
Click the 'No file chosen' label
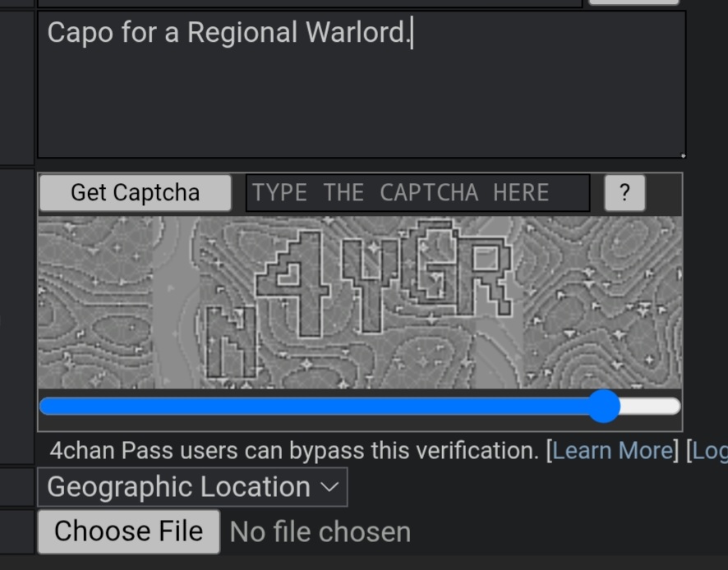pos(320,532)
